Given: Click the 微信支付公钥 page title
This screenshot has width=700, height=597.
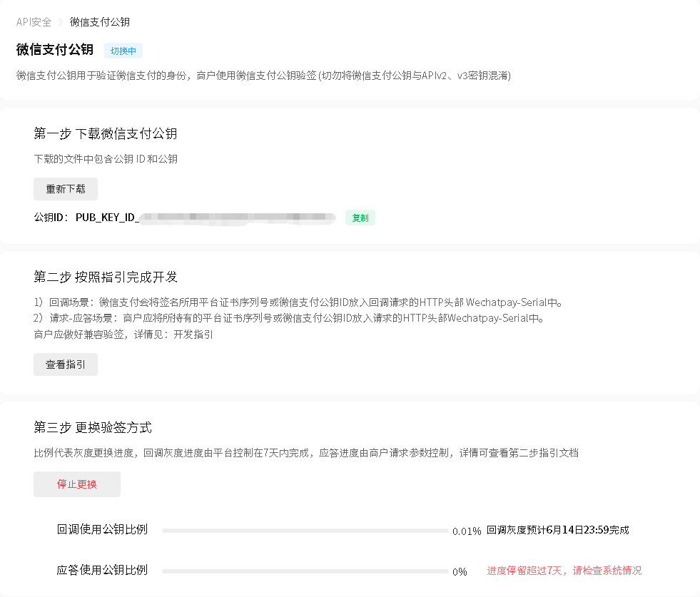Looking at the screenshot, I should [x=54, y=49].
